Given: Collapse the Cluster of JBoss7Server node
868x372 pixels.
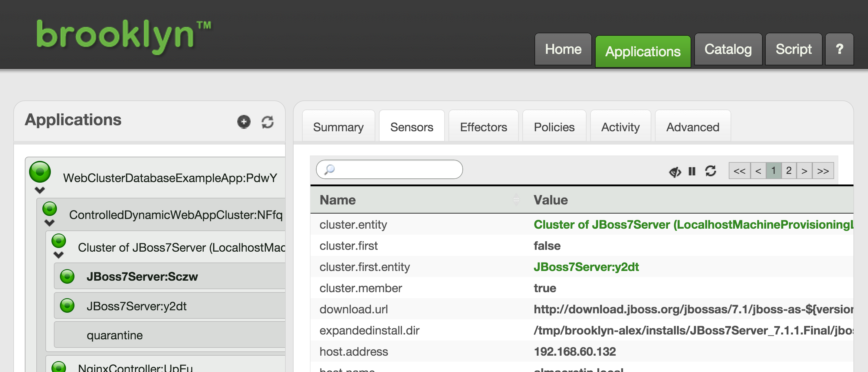Looking at the screenshot, I should click(x=59, y=255).
